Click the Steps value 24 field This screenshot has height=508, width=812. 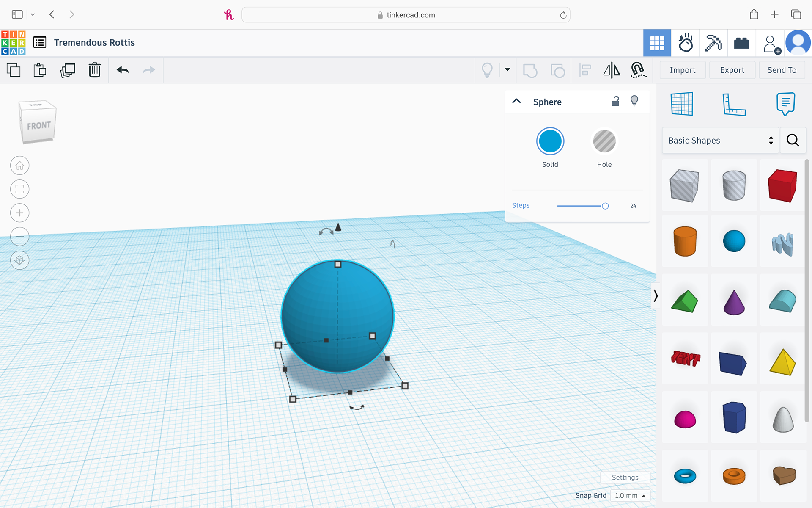coord(633,206)
